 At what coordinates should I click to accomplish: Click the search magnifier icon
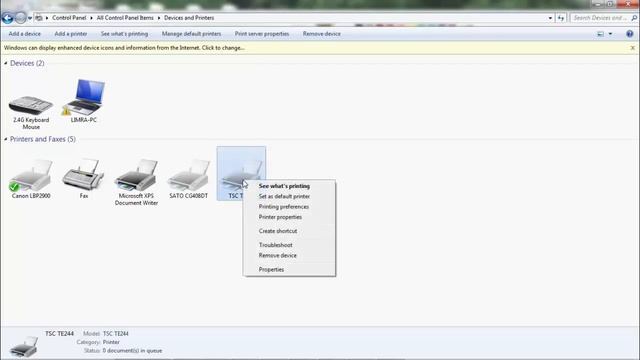(634, 18)
